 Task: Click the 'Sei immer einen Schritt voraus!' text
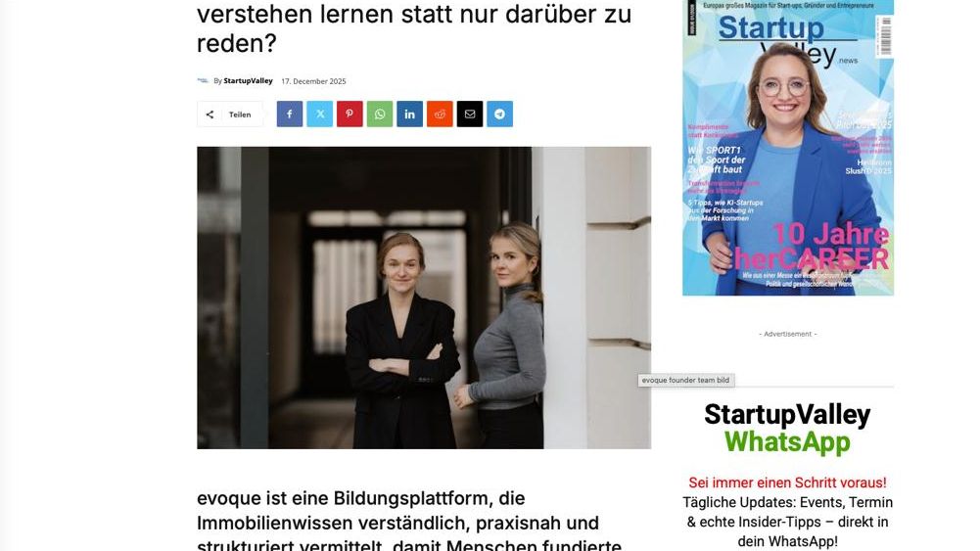click(787, 482)
